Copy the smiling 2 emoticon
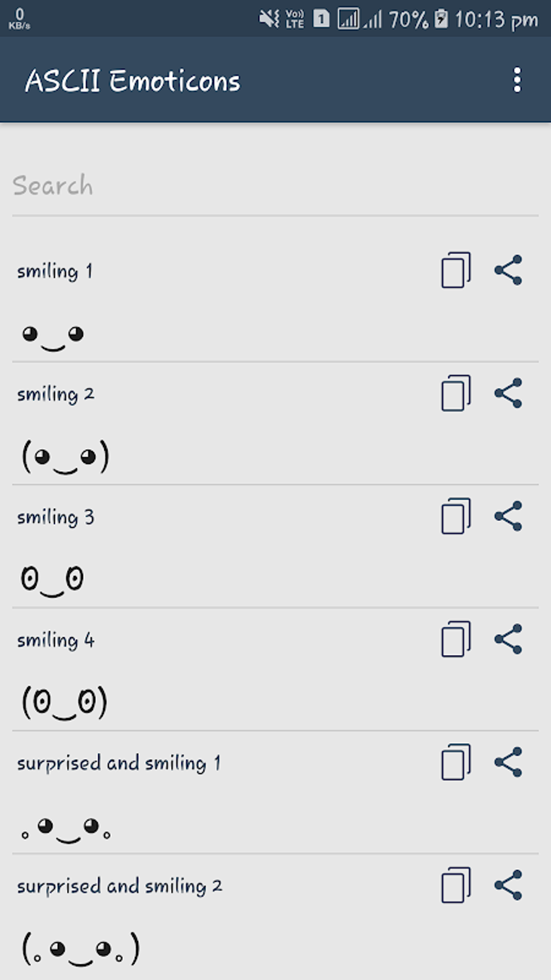551x980 pixels. [x=456, y=393]
